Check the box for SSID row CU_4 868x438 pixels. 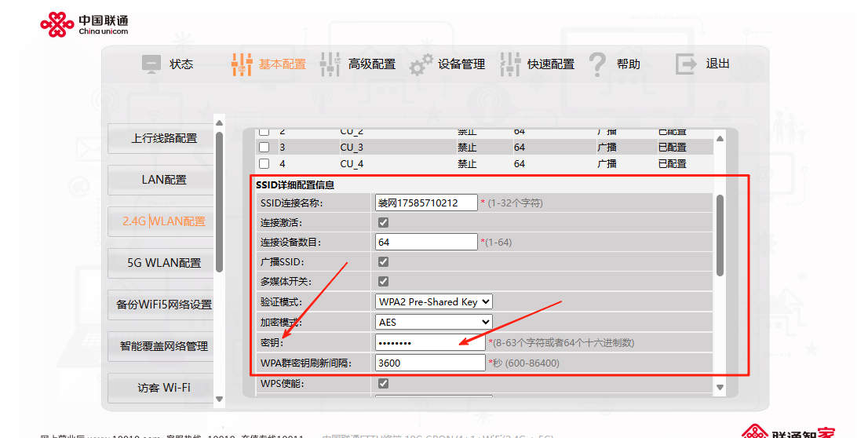264,164
